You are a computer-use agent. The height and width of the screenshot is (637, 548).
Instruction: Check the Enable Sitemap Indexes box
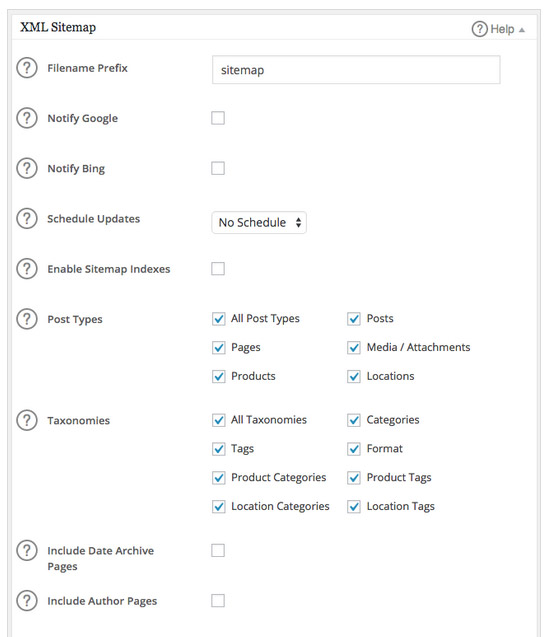[x=218, y=269]
